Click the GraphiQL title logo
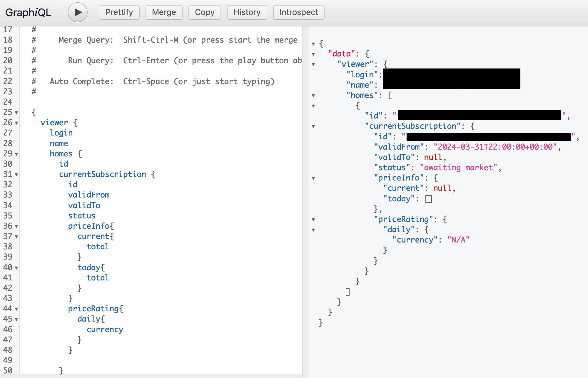The image size is (588, 378). click(28, 12)
